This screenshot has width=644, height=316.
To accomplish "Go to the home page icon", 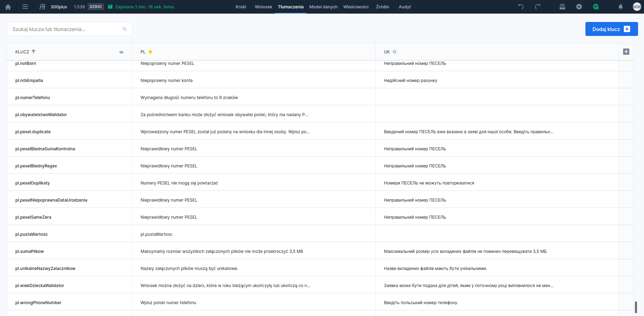I will pyautogui.click(x=8, y=7).
